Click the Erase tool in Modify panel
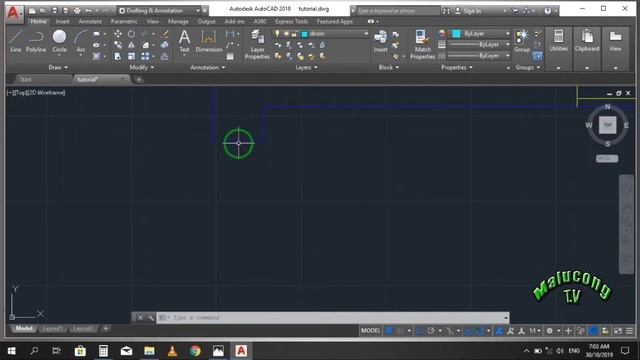Image resolution: width=640 pixels, height=360 pixels. [x=164, y=34]
